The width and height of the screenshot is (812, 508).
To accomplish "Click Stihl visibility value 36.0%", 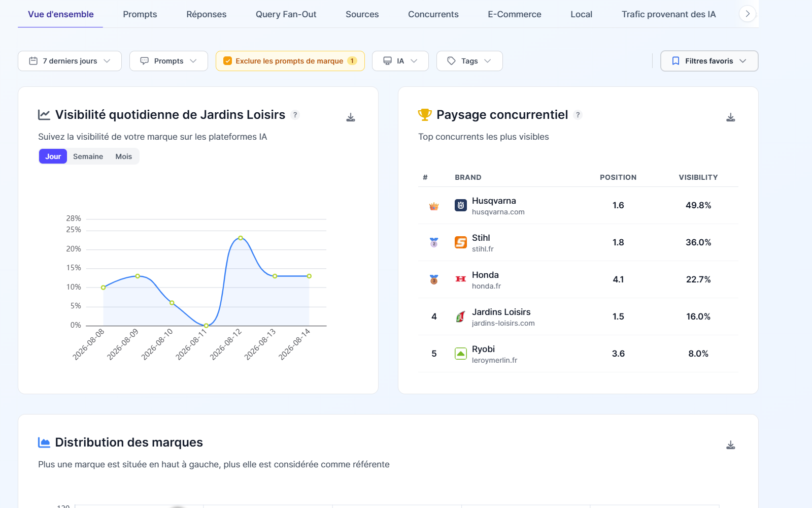I will pyautogui.click(x=698, y=242).
